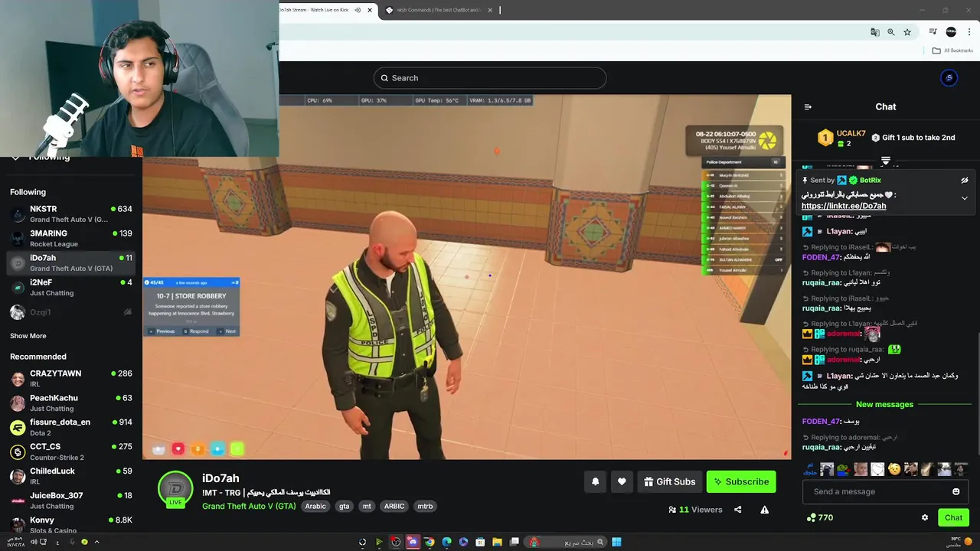Open the iDo7ah live avatar
This screenshot has height=551, width=980.
(175, 489)
